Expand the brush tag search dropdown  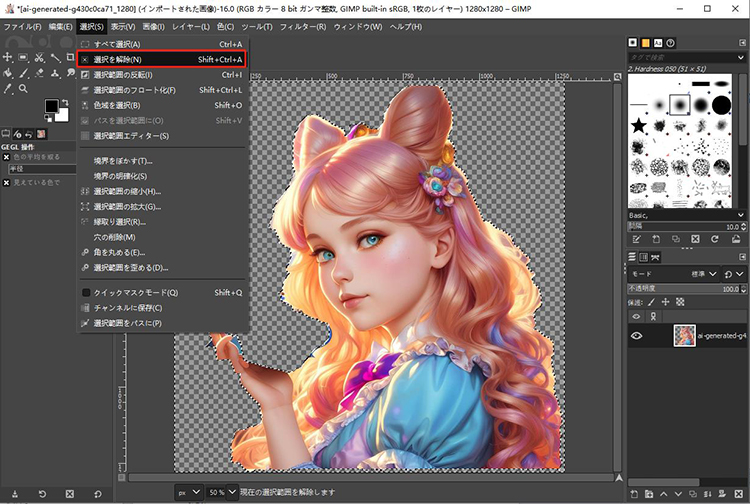741,57
